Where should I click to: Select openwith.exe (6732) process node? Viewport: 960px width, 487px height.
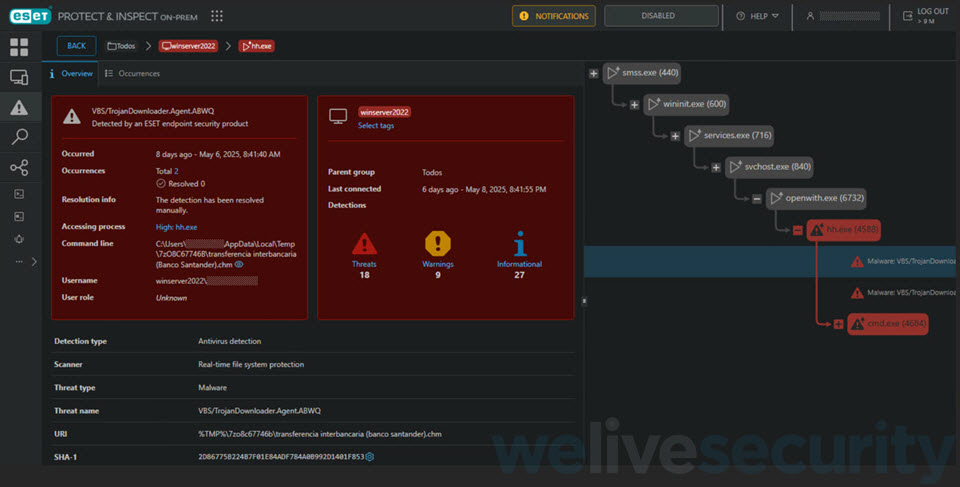tap(816, 198)
